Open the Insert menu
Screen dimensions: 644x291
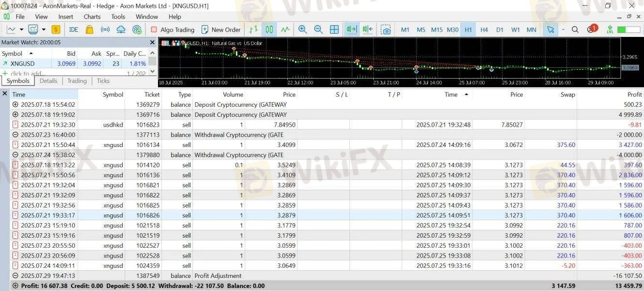(66, 16)
